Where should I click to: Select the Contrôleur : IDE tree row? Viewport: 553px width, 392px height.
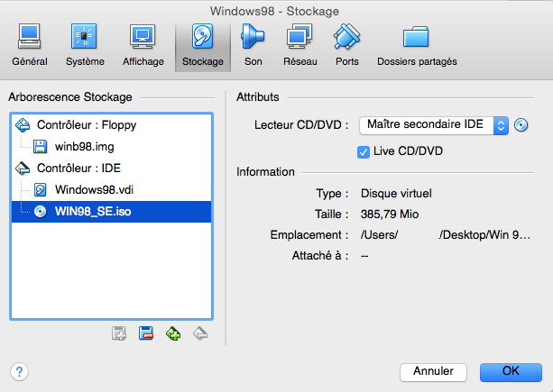(112, 169)
